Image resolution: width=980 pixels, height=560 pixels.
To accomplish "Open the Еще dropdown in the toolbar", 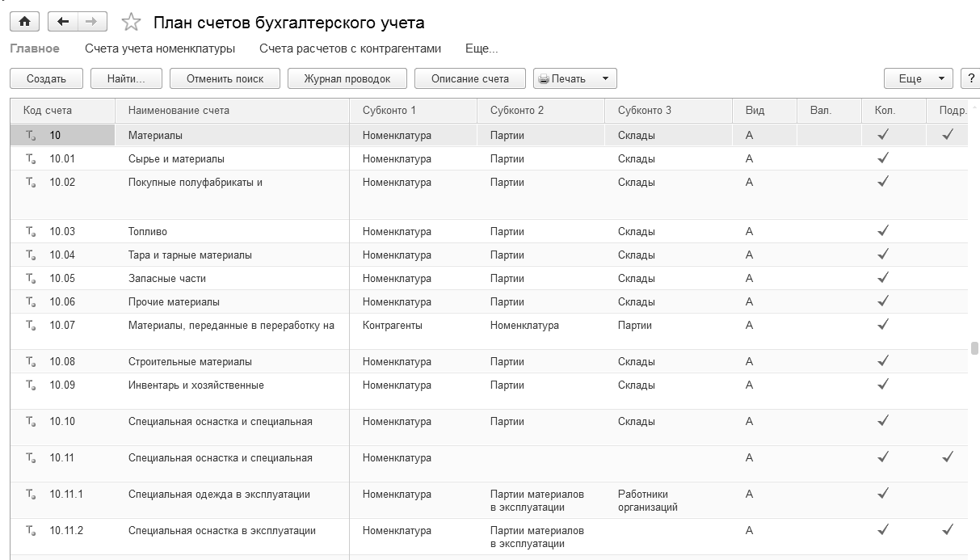I will pos(919,78).
